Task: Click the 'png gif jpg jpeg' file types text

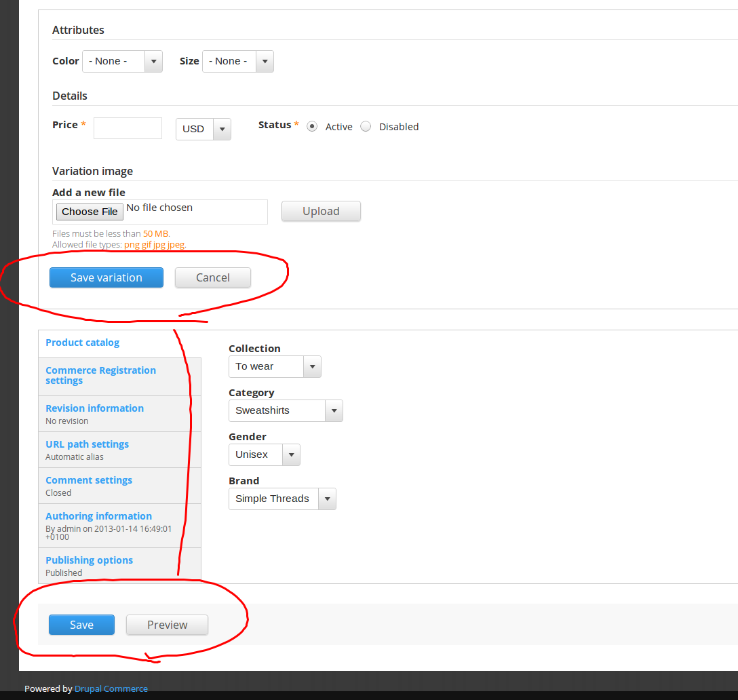Action: [x=155, y=245]
